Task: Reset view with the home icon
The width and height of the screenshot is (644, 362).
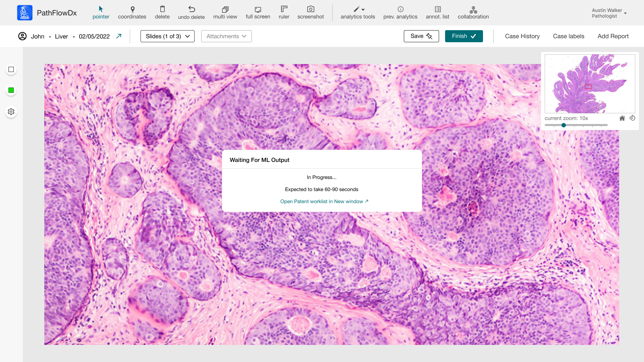Action: coord(622,118)
